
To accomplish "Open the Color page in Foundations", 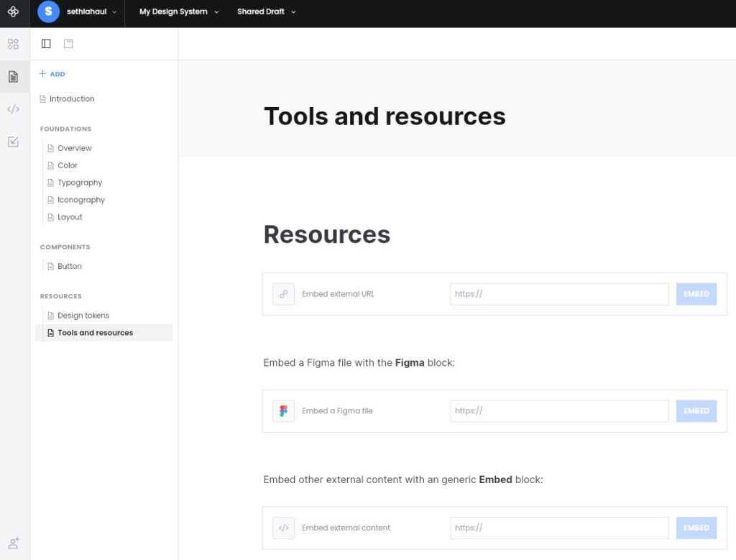I will click(x=68, y=165).
